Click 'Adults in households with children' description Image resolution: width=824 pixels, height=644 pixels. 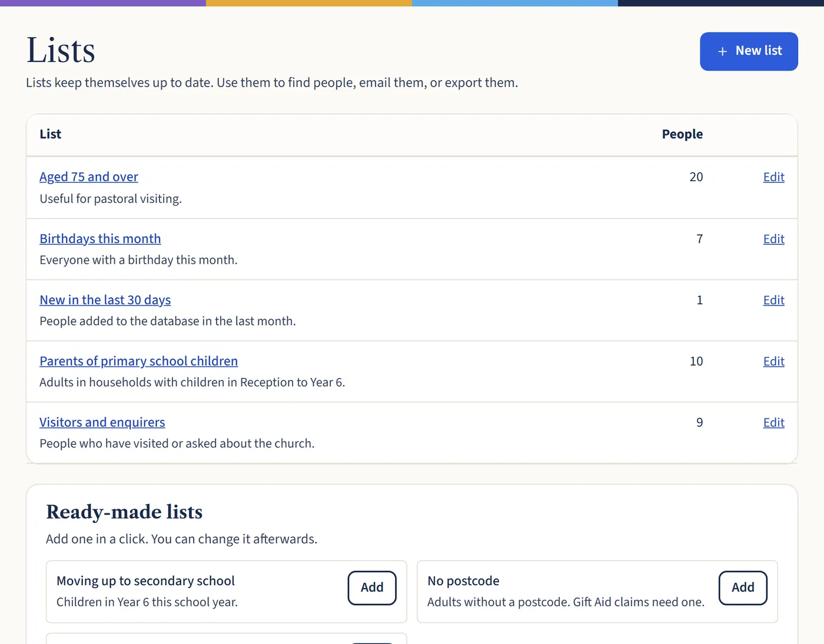pos(192,383)
